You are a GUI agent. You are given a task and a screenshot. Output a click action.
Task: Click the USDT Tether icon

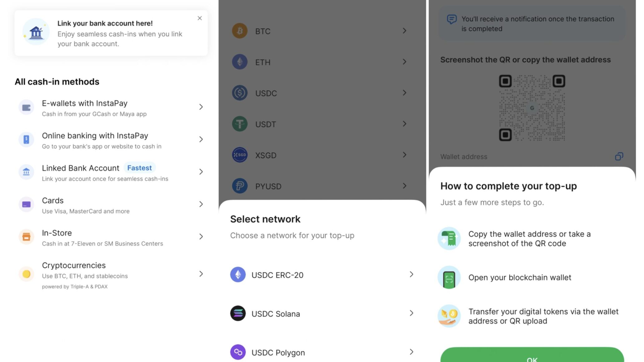tap(239, 124)
